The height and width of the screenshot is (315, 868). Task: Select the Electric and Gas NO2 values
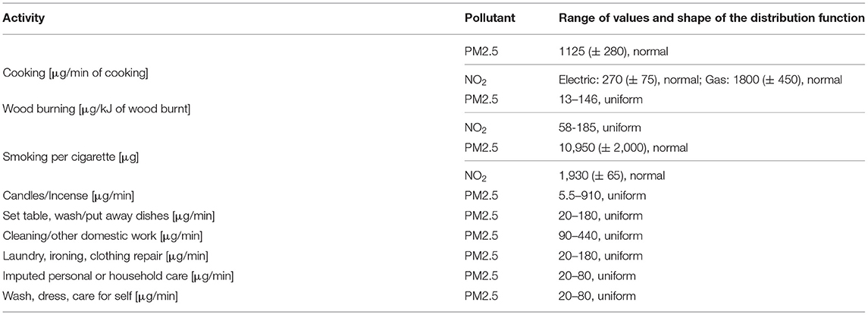(x=700, y=80)
